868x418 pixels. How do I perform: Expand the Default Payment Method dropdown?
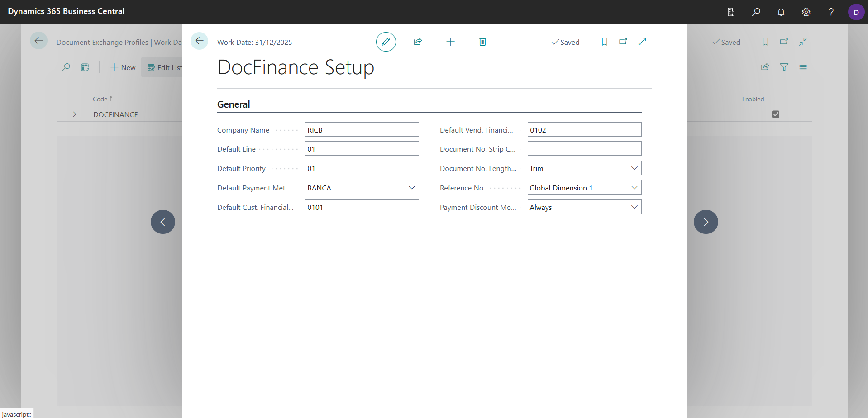412,188
